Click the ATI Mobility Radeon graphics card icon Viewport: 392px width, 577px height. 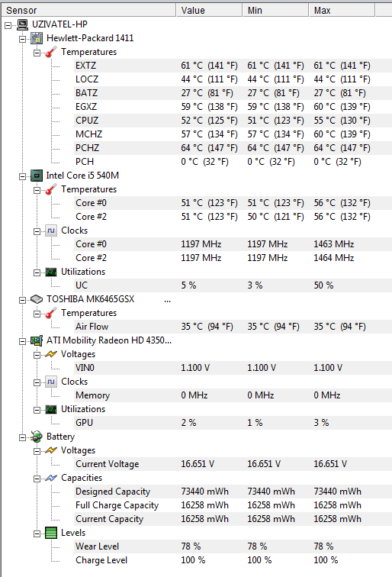point(37,340)
